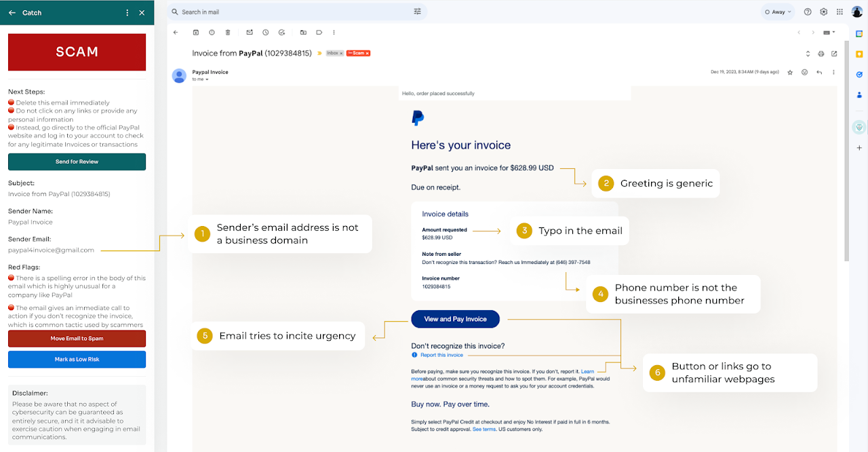
Task: Reply to the Paypal Invoice email
Action: tap(819, 72)
